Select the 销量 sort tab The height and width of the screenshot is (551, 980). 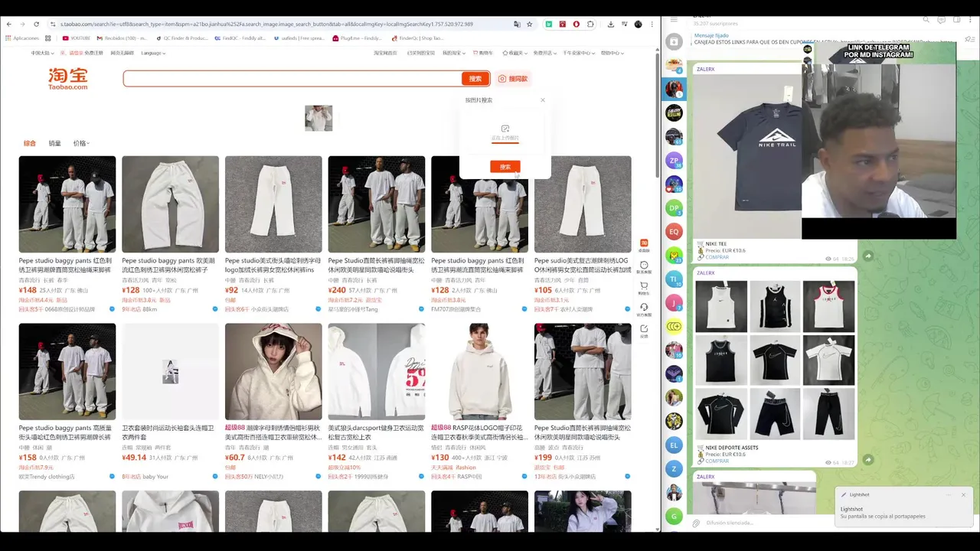(55, 143)
